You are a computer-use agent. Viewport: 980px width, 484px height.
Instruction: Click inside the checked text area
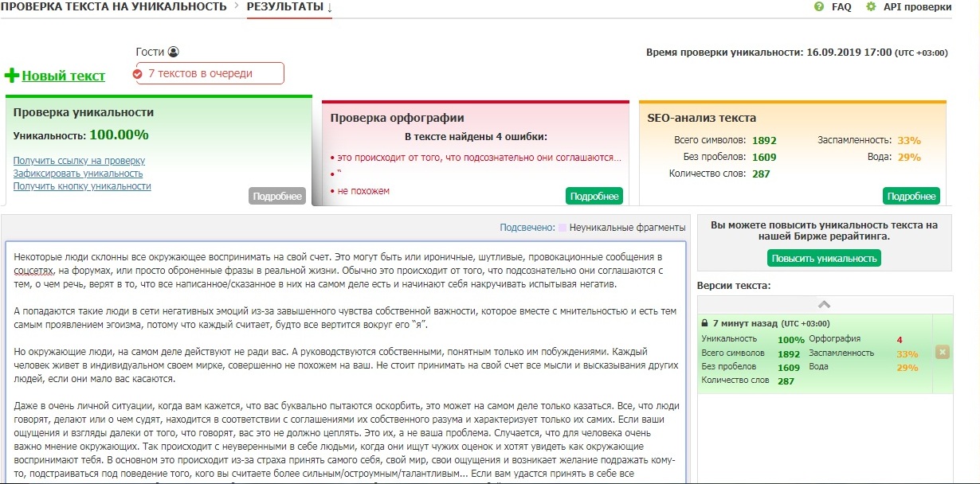coord(345,358)
